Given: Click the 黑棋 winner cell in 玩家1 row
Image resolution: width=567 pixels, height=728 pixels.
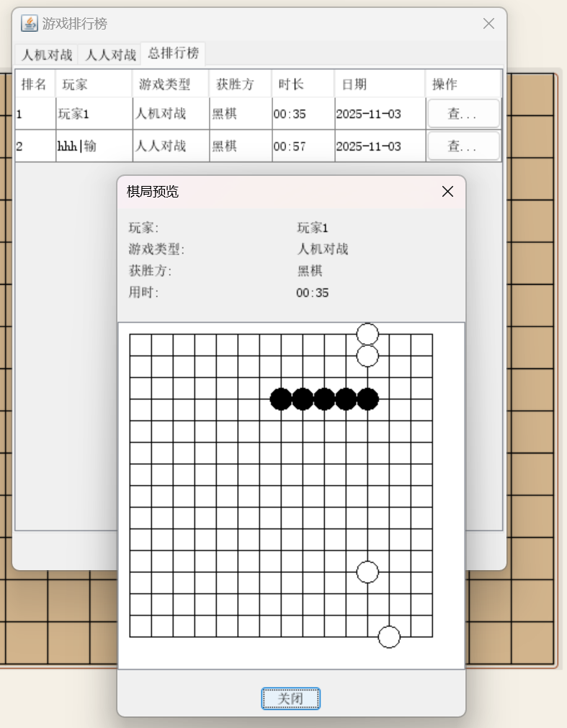Looking at the screenshot, I should click(x=241, y=113).
